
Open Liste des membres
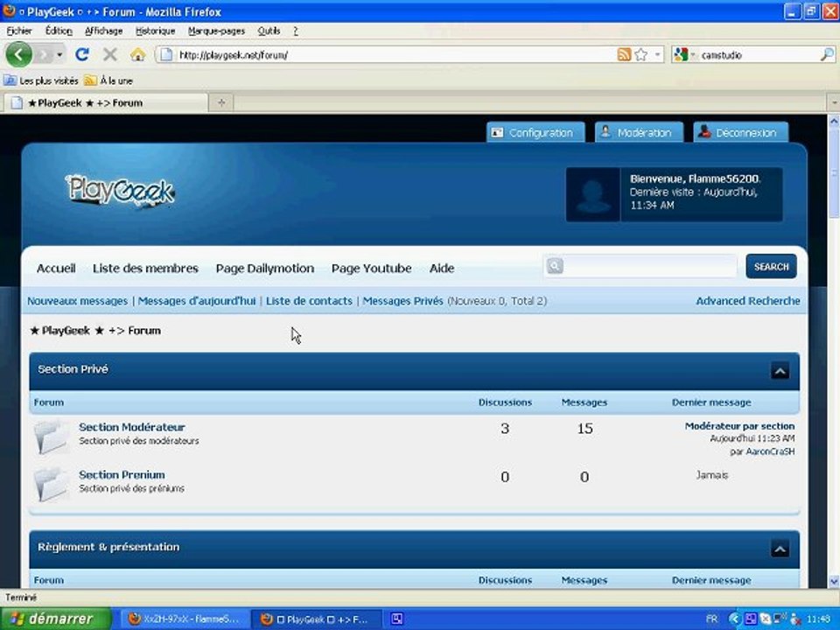(146, 269)
